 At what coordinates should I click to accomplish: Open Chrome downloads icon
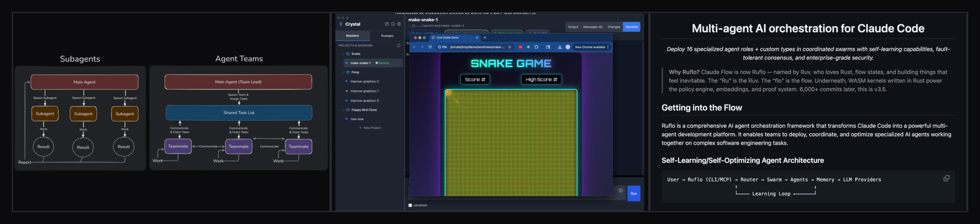point(560,47)
